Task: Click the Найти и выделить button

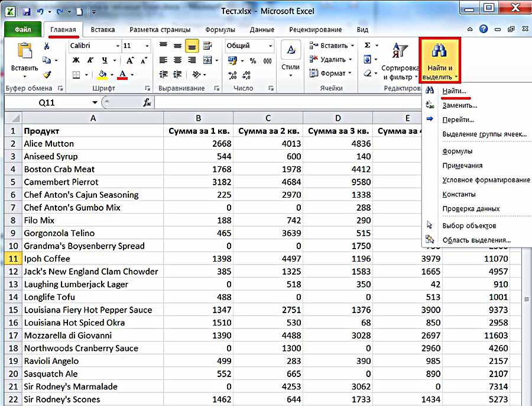Action: (x=439, y=61)
